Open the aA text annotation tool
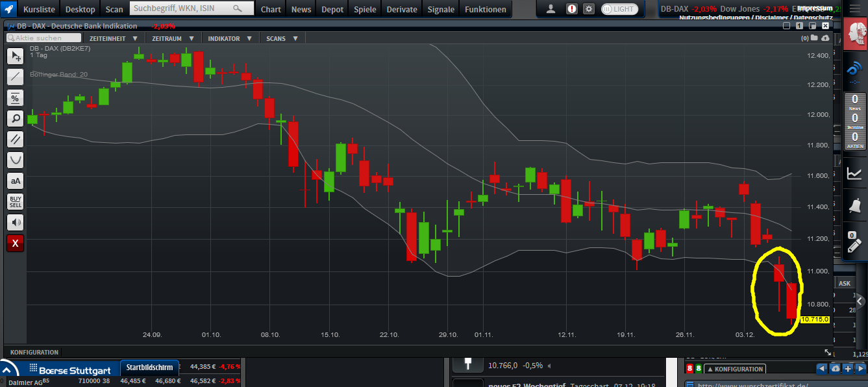The image size is (868, 387). tap(15, 181)
